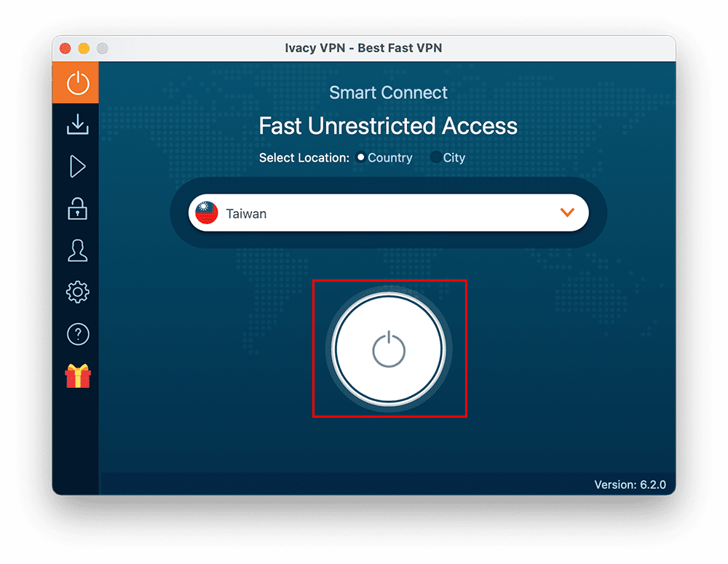
Task: Click inside the location input field
Action: point(328,213)
